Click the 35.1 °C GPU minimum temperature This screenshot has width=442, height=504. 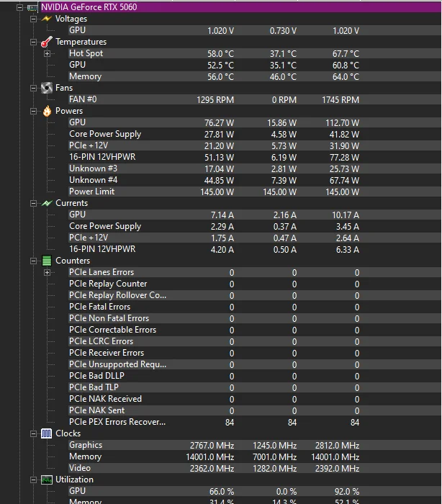click(283, 66)
